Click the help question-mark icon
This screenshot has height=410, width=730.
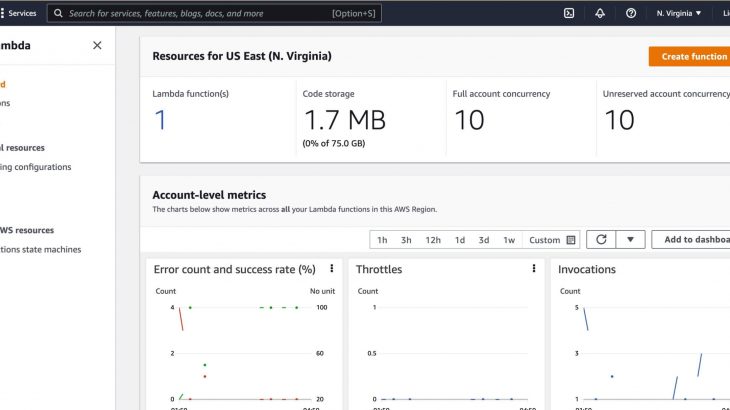[x=631, y=13]
